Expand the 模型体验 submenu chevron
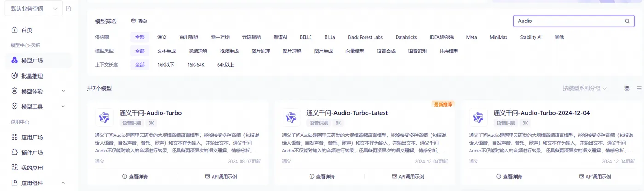Image resolution: width=644 pixels, height=191 pixels. [x=63, y=91]
